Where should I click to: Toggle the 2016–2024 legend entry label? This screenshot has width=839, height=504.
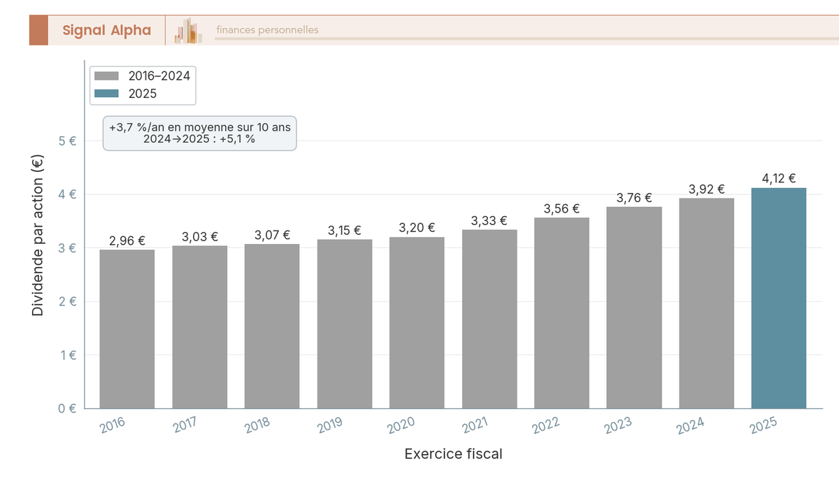(x=159, y=76)
